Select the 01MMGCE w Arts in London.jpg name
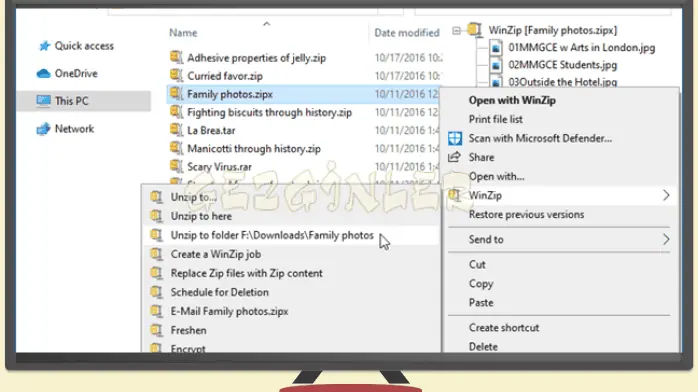The height and width of the screenshot is (392, 698). click(x=581, y=48)
